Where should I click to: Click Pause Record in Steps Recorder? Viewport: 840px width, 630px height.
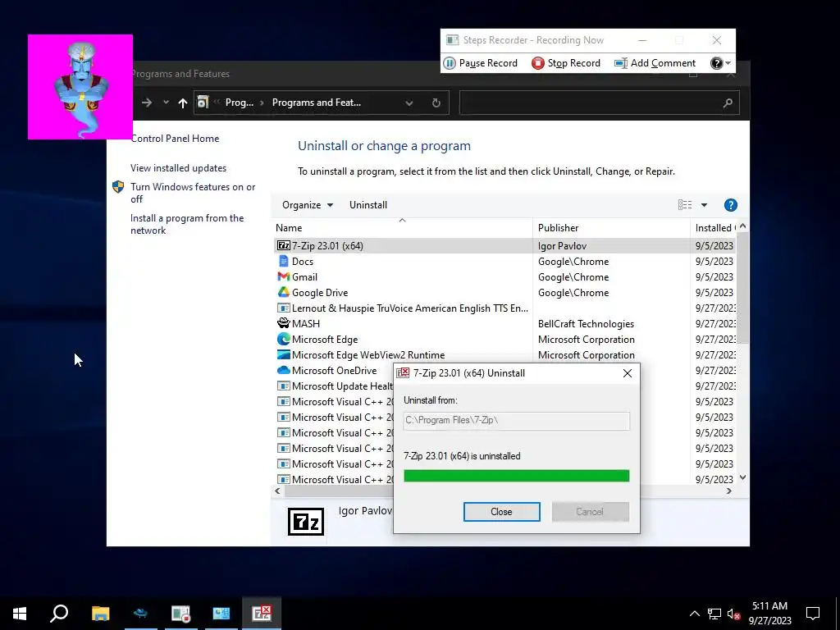pyautogui.click(x=481, y=63)
